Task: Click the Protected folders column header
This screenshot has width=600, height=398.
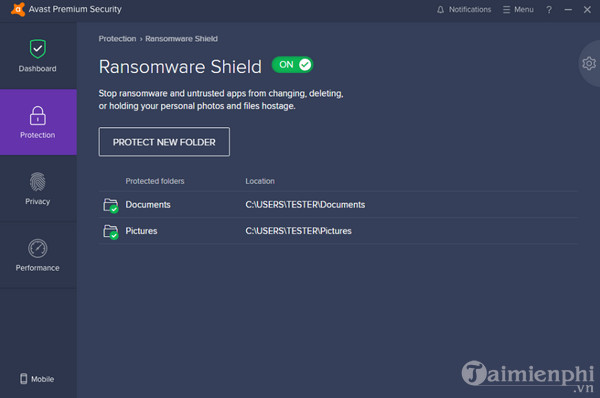Action: tap(155, 181)
